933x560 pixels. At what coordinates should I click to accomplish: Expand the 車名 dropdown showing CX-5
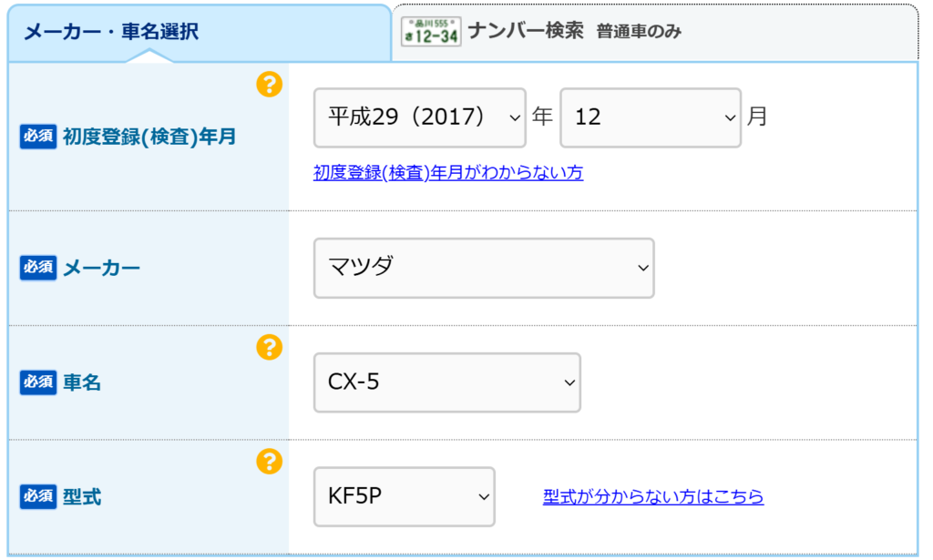point(446,382)
